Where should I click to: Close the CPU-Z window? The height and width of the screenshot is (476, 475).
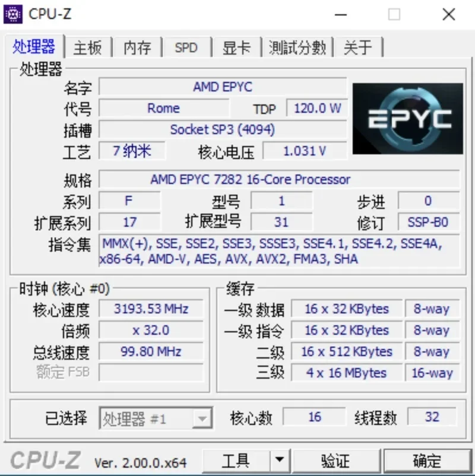click(x=448, y=14)
